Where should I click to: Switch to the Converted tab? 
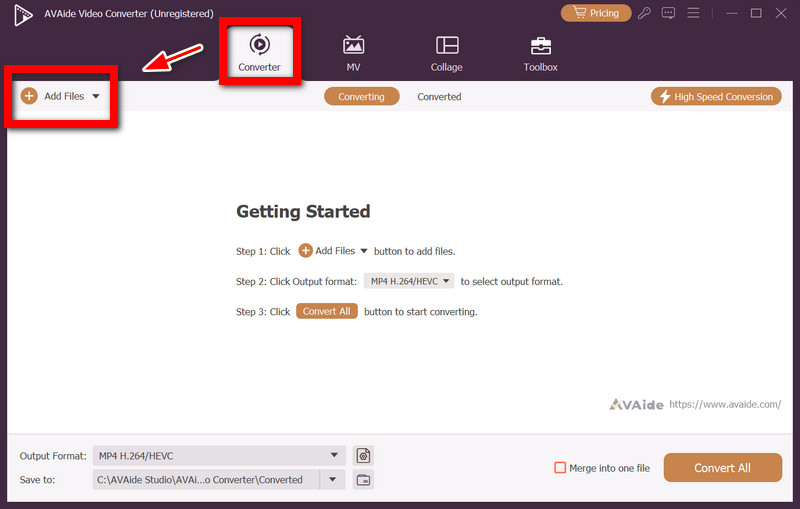[x=439, y=96]
